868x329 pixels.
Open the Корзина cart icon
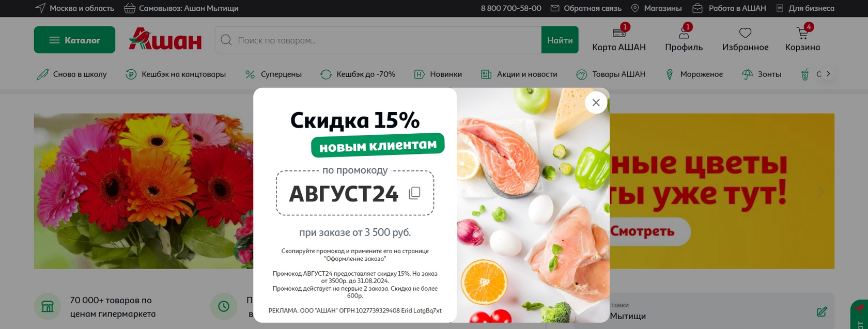tap(802, 34)
